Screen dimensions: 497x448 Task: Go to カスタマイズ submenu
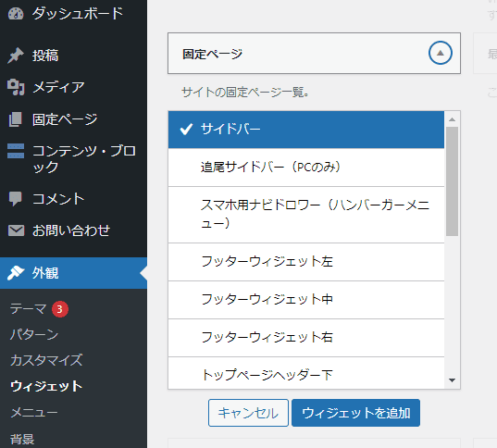46,360
